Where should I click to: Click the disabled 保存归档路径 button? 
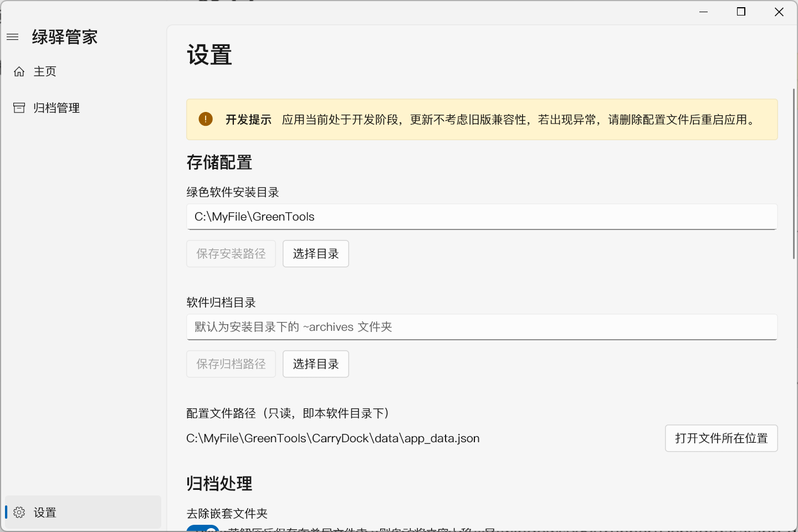231,364
